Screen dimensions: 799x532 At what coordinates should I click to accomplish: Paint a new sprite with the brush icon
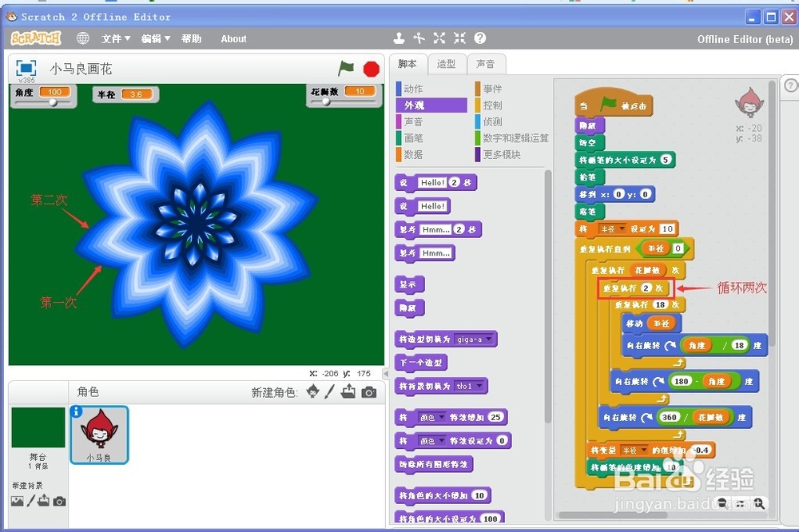(x=328, y=391)
